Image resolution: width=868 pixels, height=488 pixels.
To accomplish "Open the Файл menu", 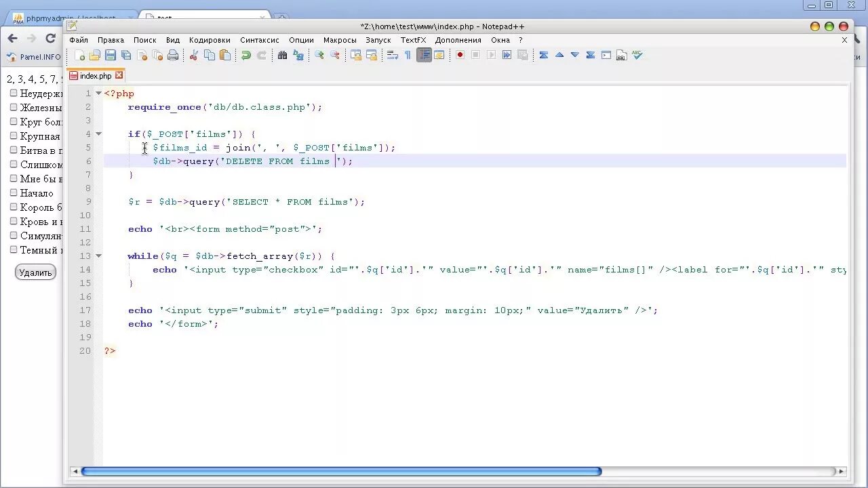I will click(x=79, y=40).
